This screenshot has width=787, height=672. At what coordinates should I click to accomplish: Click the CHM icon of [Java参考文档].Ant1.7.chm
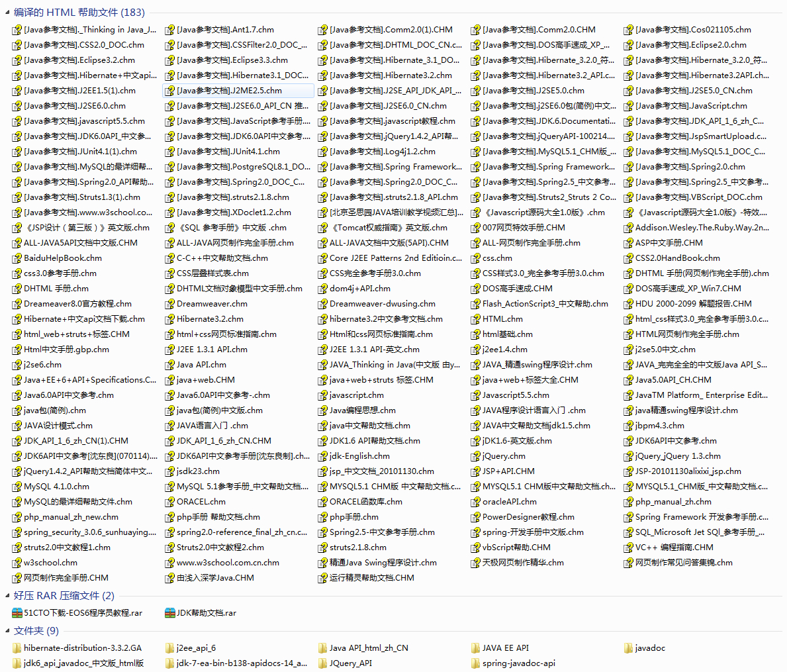tap(169, 30)
